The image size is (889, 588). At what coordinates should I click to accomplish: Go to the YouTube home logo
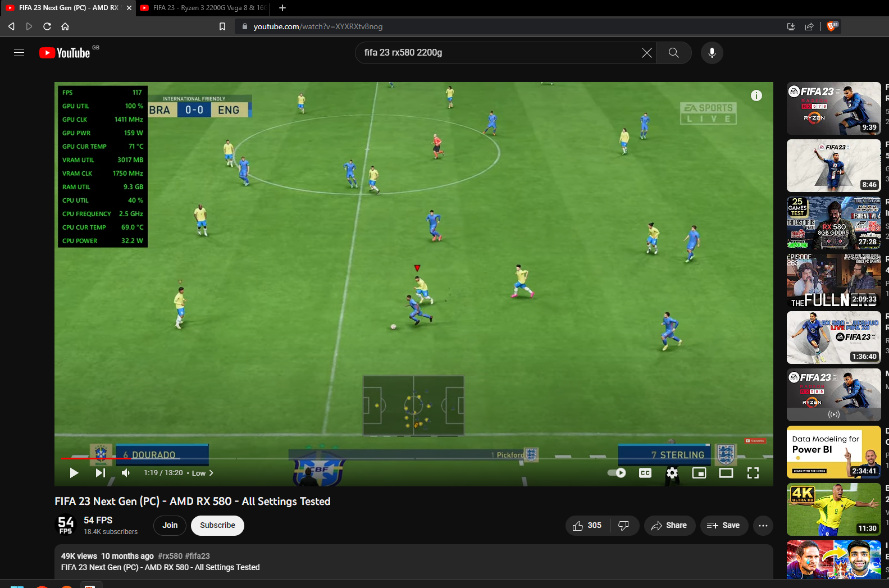tap(65, 53)
